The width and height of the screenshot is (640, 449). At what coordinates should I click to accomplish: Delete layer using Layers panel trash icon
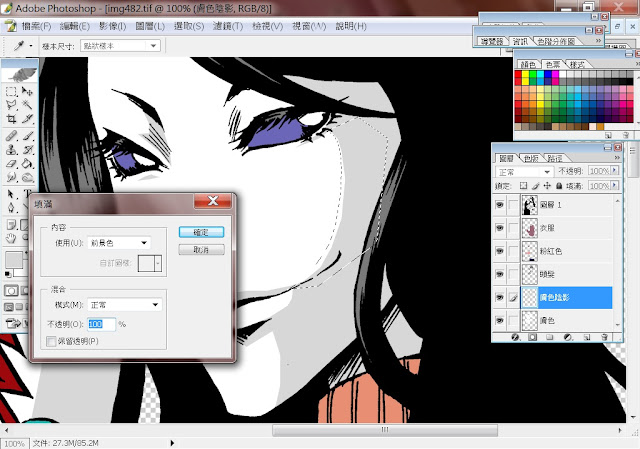[604, 338]
